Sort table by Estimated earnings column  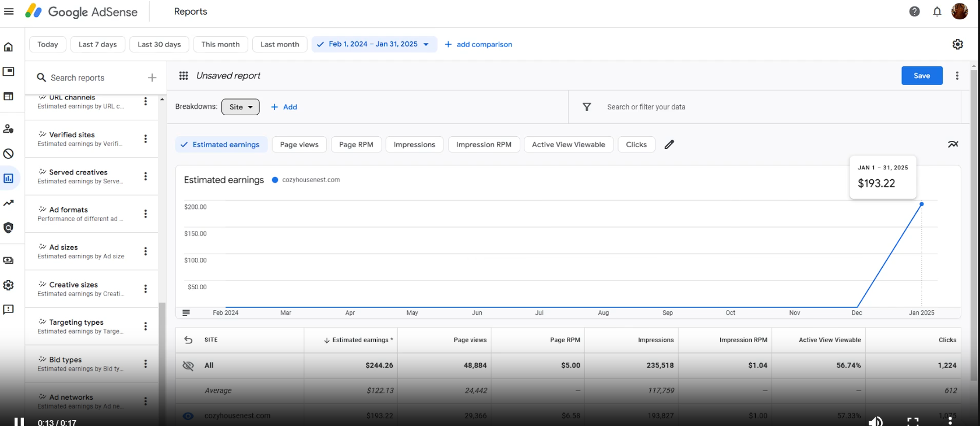pyautogui.click(x=358, y=340)
